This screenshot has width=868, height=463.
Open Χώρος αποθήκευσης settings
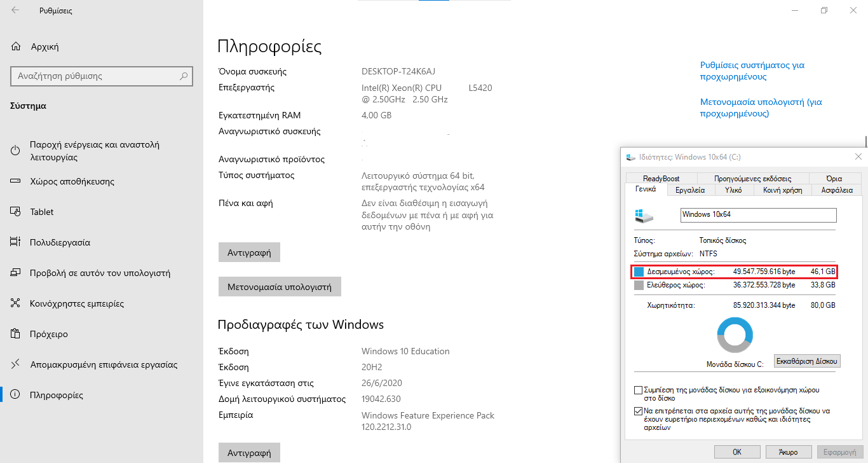(x=102, y=181)
